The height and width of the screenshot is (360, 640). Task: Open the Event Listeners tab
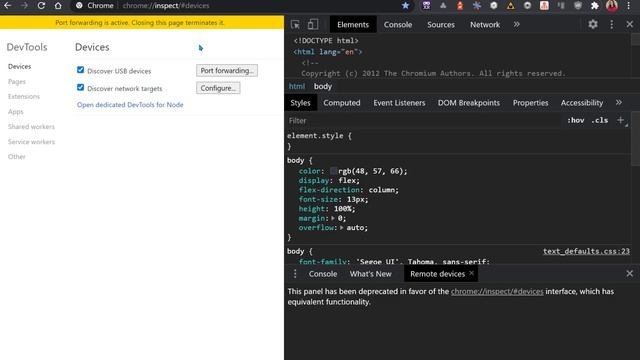coord(399,103)
